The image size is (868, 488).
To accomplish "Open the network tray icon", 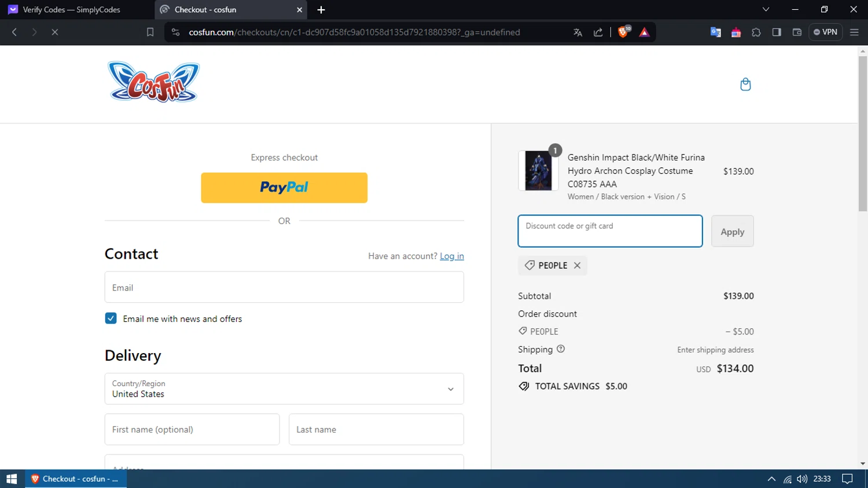I will tap(788, 479).
